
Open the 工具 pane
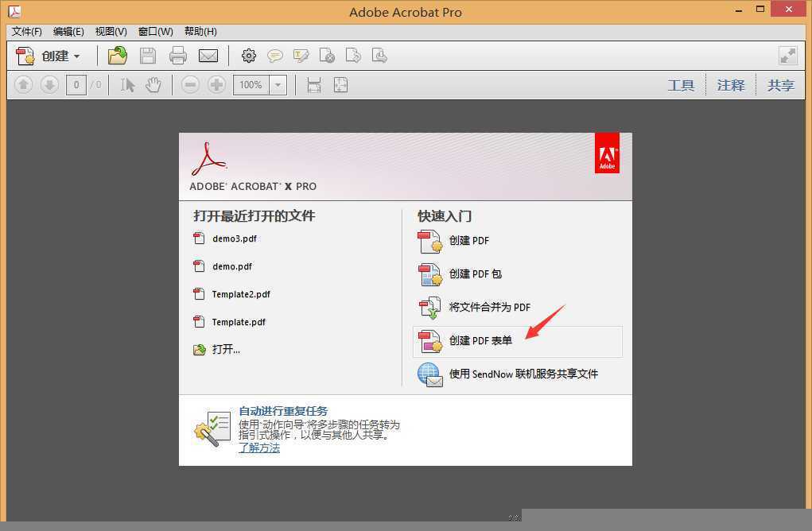tap(681, 85)
